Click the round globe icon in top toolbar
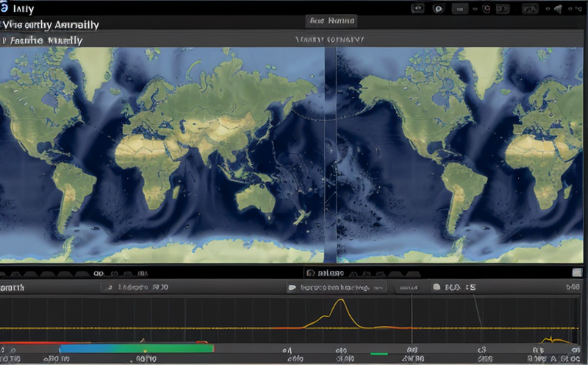The width and height of the screenshot is (588, 365). (438, 8)
